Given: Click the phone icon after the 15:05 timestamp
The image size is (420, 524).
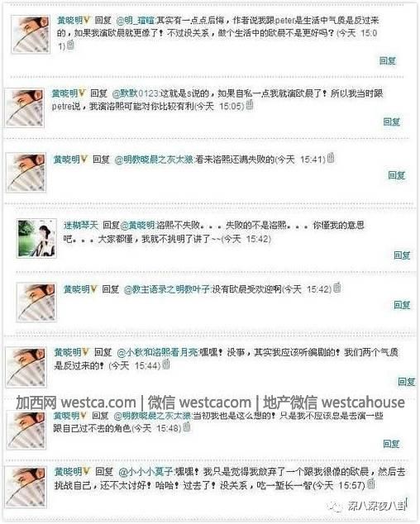Looking at the screenshot, I should click(250, 105).
